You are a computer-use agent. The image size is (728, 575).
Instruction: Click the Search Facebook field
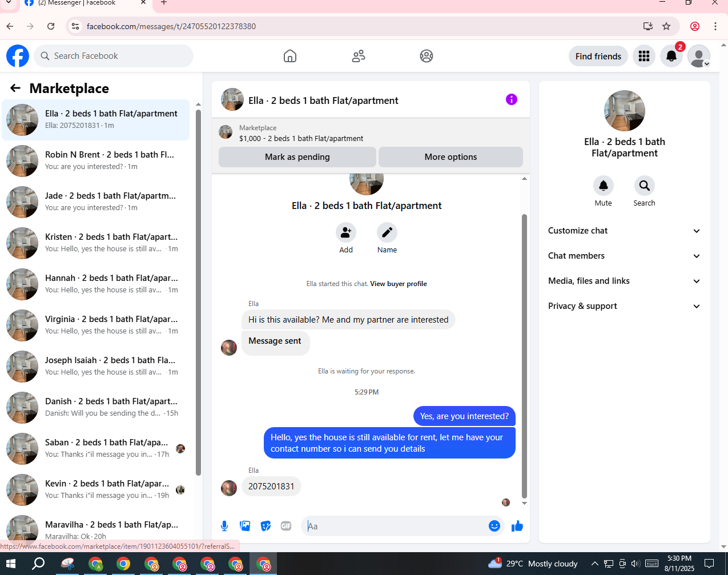[114, 56]
